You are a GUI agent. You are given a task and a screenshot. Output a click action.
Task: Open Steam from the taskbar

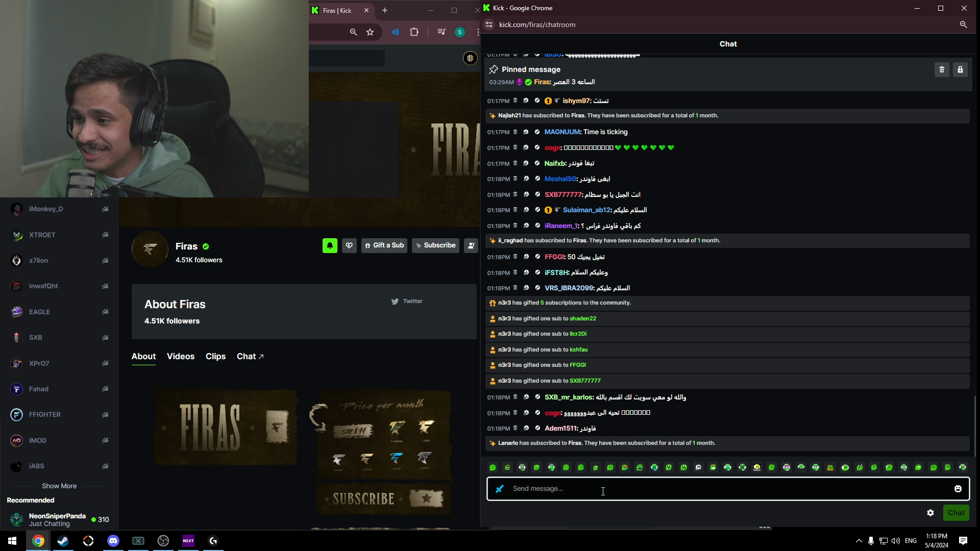(63, 541)
